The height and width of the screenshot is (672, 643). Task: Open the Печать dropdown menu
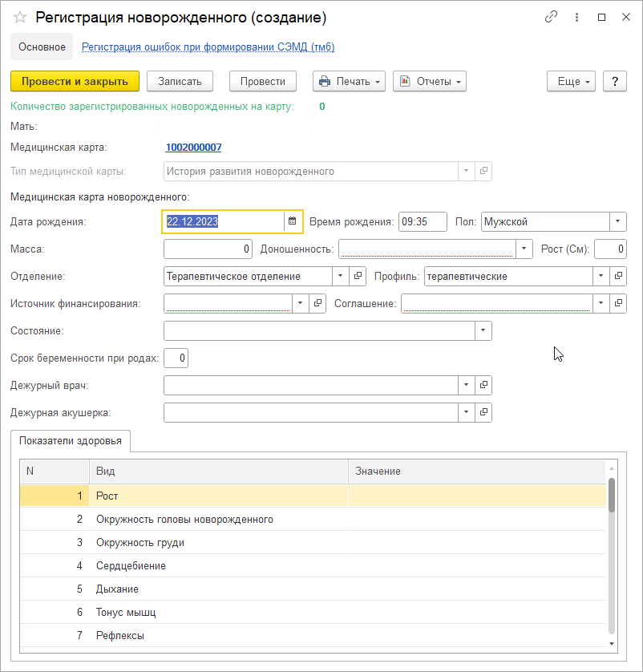click(x=349, y=81)
